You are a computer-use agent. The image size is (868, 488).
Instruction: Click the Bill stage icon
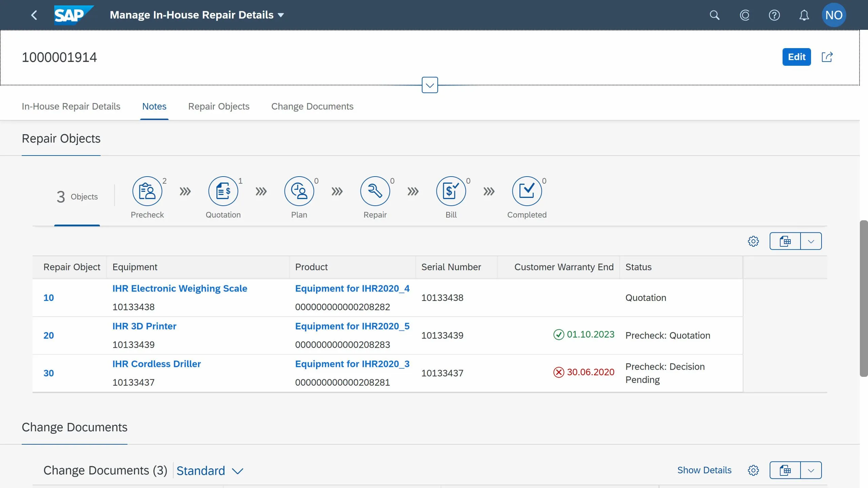[x=451, y=191]
